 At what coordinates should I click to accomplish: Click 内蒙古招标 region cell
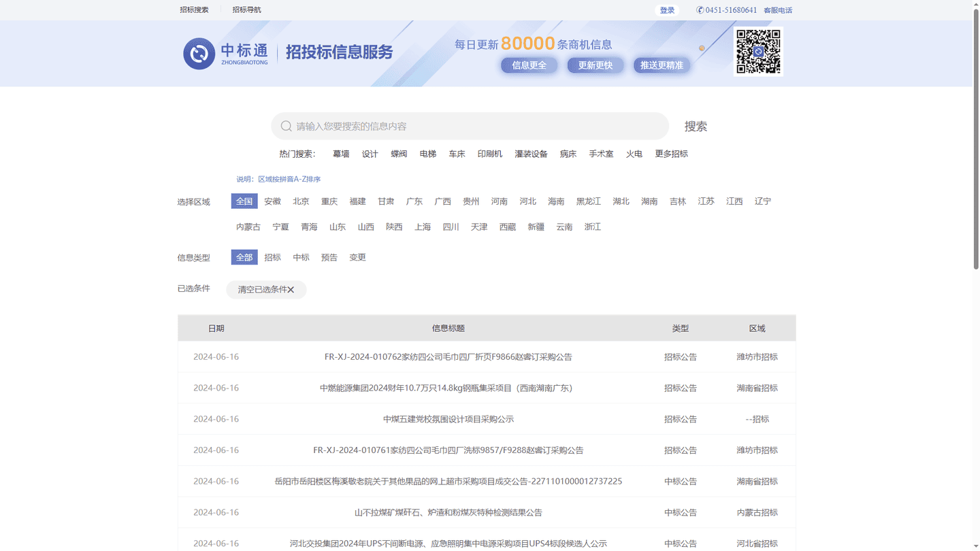pyautogui.click(x=757, y=513)
